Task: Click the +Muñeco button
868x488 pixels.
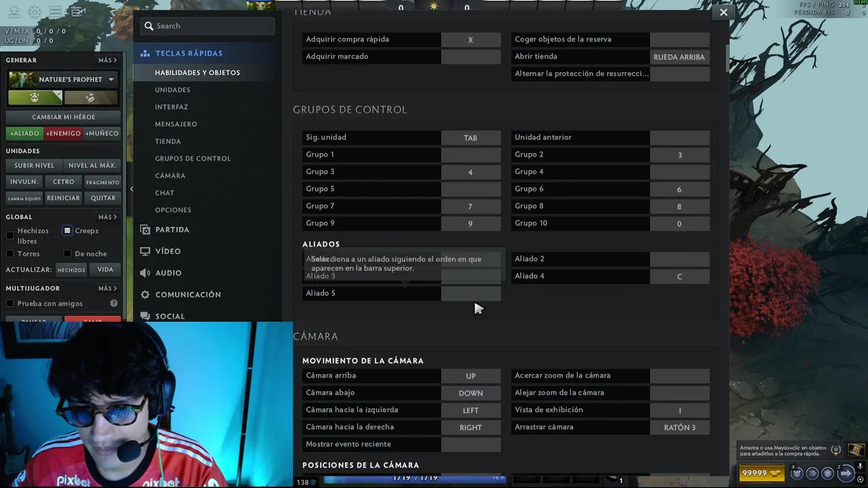Action: [102, 134]
